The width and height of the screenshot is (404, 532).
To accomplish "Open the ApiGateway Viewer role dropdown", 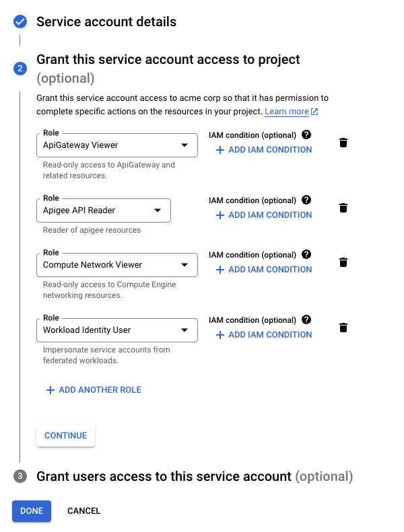I will [x=116, y=145].
